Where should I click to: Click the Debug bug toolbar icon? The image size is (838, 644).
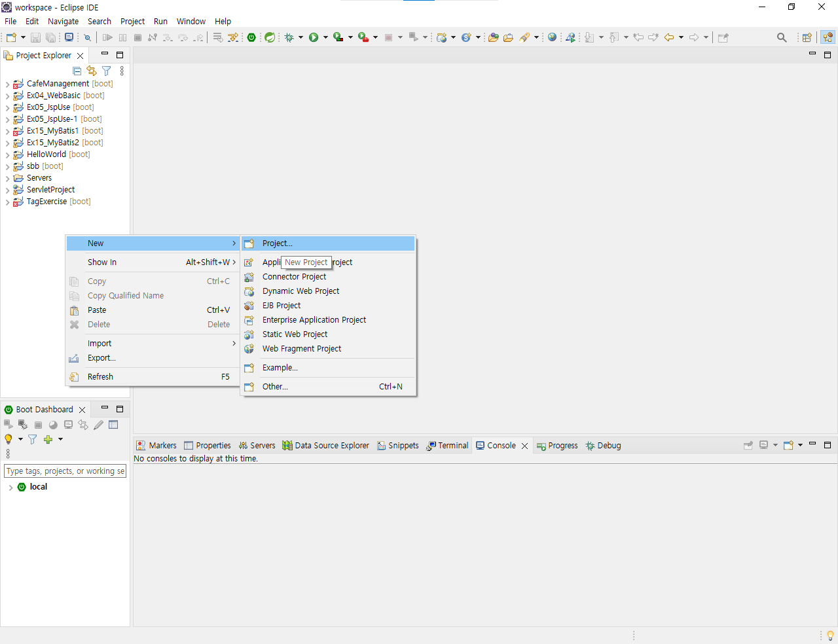click(289, 37)
